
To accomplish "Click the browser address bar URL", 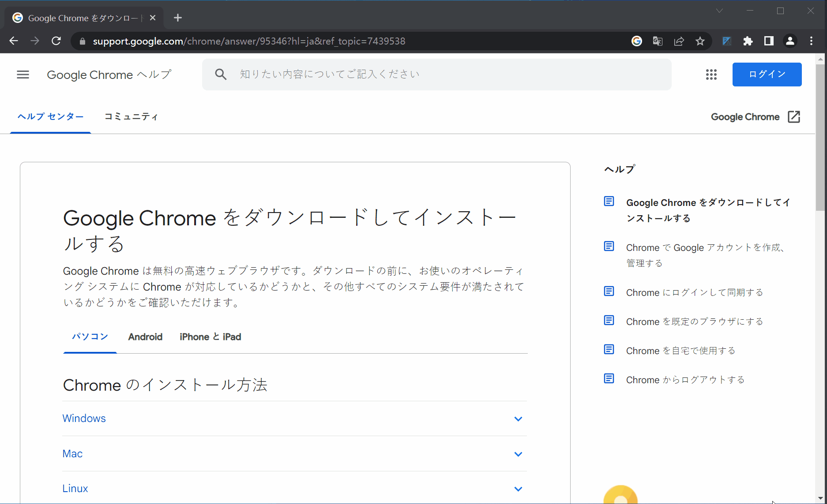I will [249, 41].
